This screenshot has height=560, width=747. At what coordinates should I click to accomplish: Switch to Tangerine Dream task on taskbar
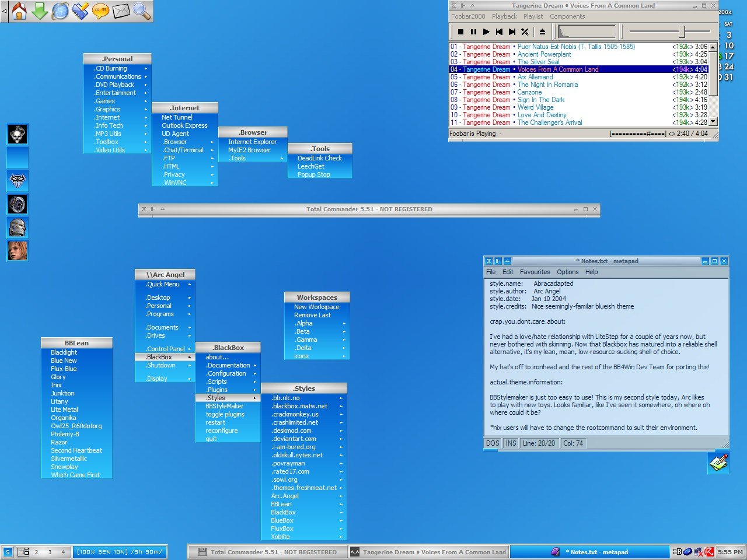pos(428,552)
